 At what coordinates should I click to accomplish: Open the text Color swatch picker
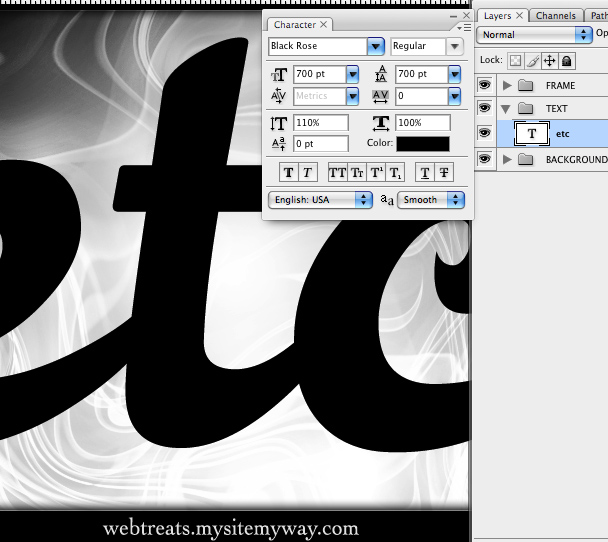423,144
